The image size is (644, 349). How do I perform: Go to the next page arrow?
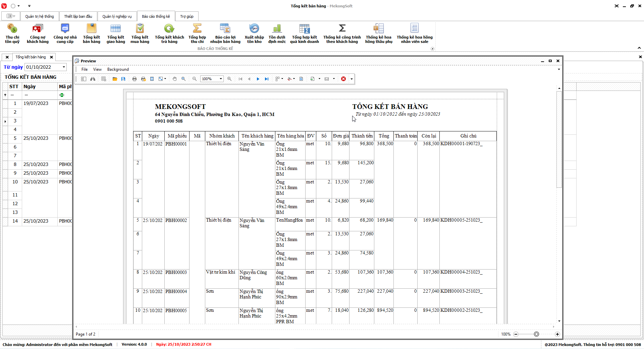click(258, 79)
